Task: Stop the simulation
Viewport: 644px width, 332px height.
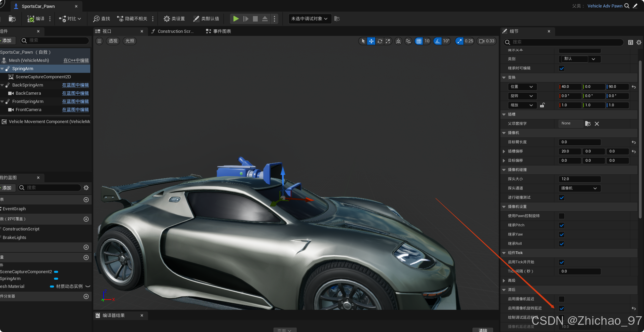Action: click(255, 19)
